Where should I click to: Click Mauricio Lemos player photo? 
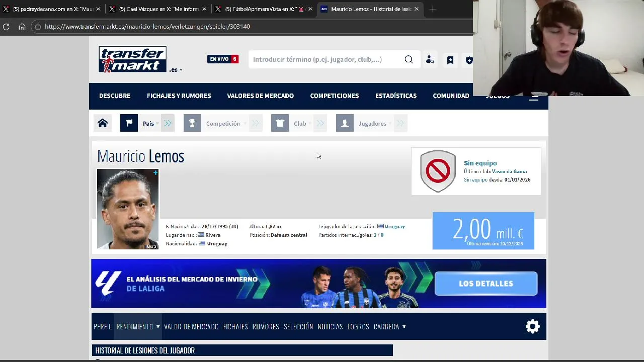[x=128, y=209]
